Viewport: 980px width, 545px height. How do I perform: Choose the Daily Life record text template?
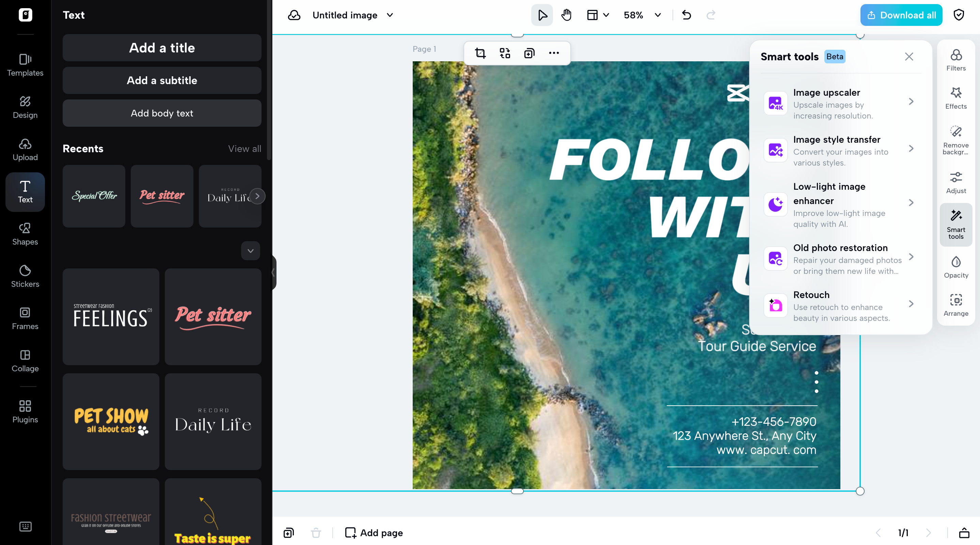213,422
